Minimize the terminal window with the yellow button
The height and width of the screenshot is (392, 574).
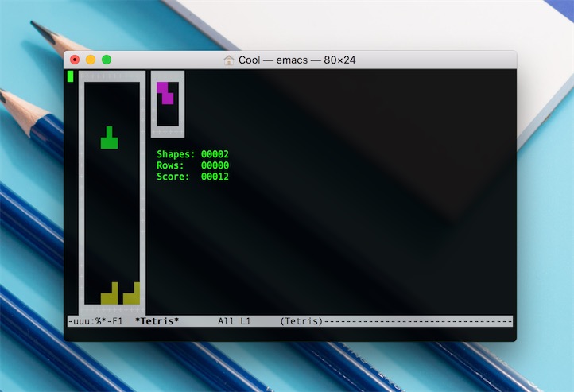click(91, 60)
